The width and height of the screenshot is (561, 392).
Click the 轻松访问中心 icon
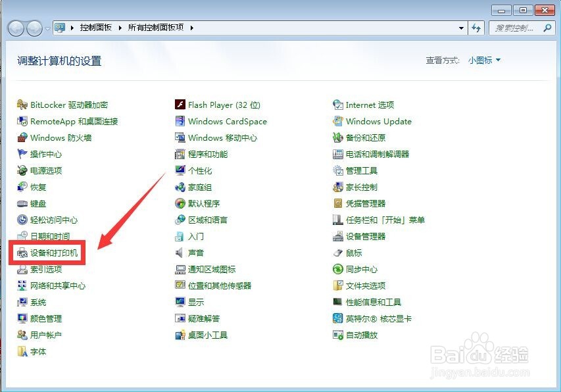[x=22, y=220]
